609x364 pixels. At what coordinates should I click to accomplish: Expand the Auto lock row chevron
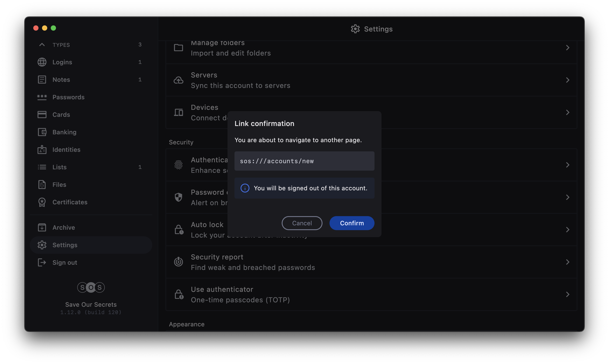(x=568, y=230)
